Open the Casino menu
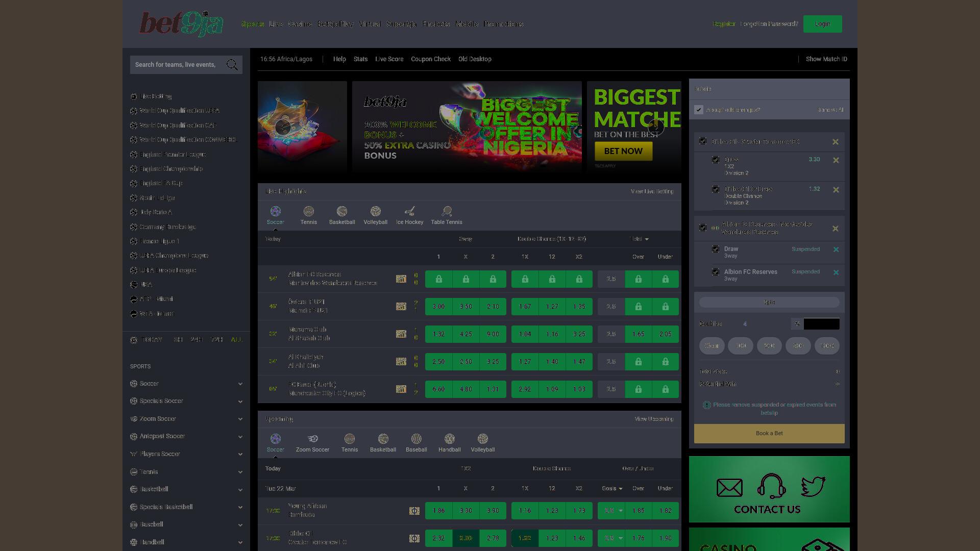 coord(300,24)
